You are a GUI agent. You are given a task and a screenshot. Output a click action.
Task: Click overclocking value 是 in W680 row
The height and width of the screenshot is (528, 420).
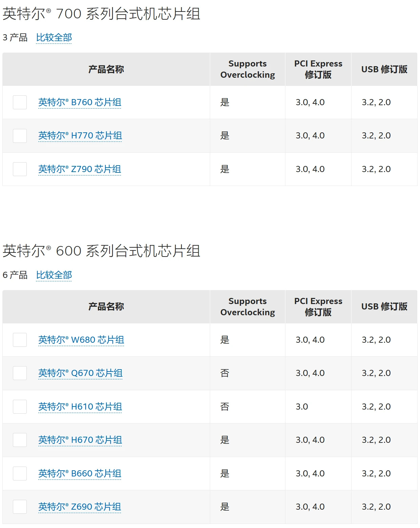pyautogui.click(x=225, y=340)
